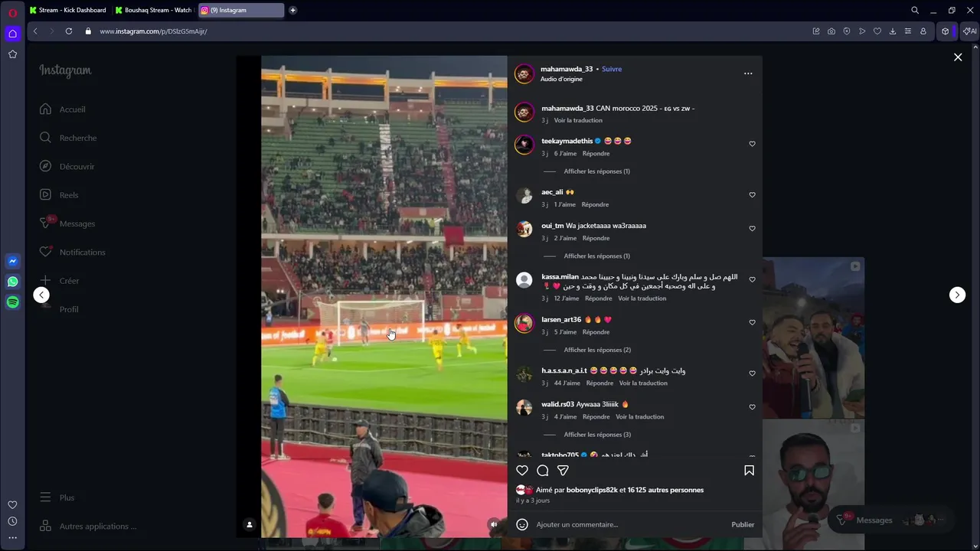Like teekaymadethis's comment with its heart

pyautogui.click(x=752, y=144)
